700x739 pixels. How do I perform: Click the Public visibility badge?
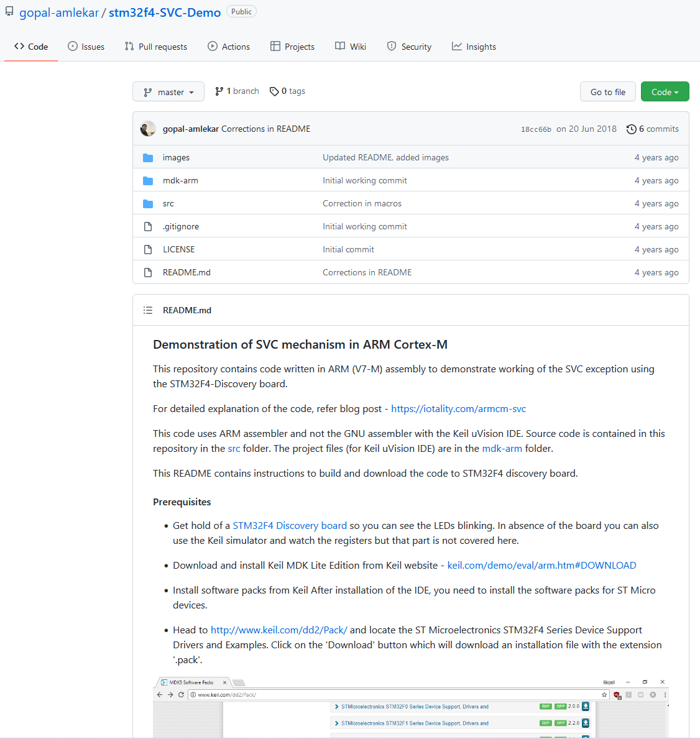point(241,12)
